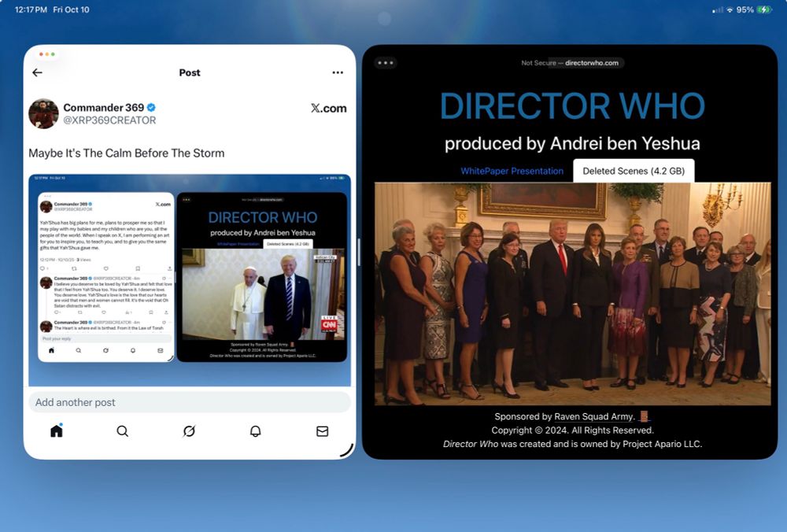Tap the Wi-Fi icon in status bar
The width and height of the screenshot is (787, 532).
tap(730, 10)
